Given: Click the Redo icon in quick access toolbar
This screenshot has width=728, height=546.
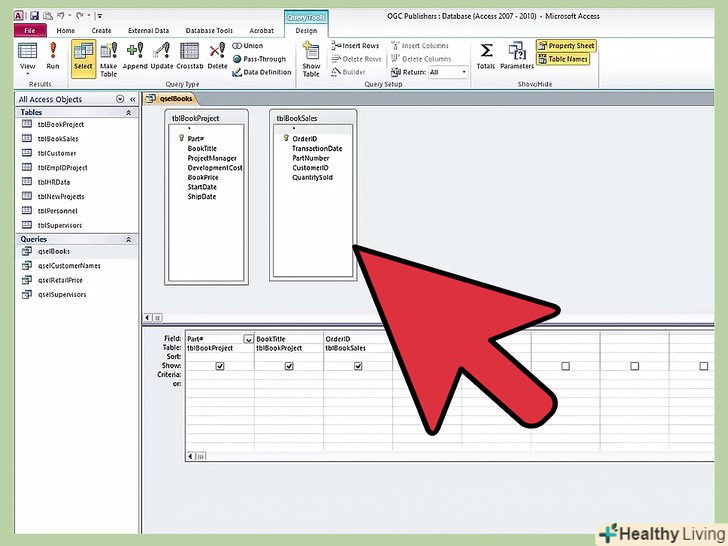Looking at the screenshot, I should (79, 16).
